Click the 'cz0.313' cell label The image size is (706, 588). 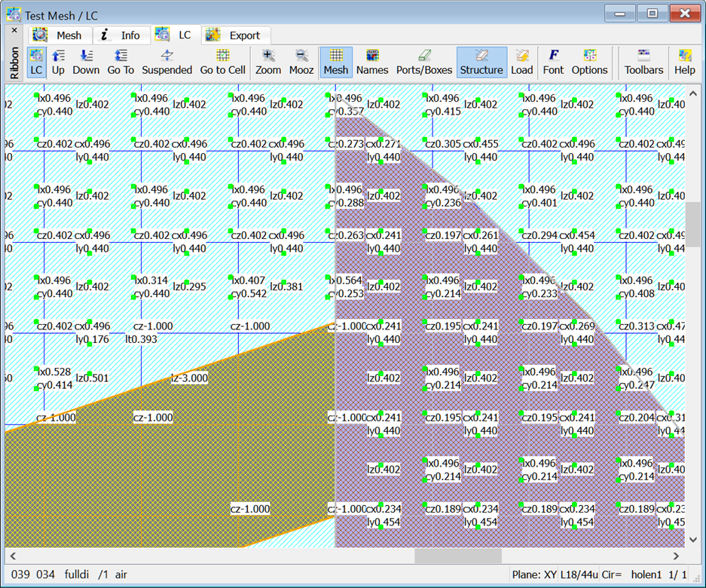tap(637, 326)
